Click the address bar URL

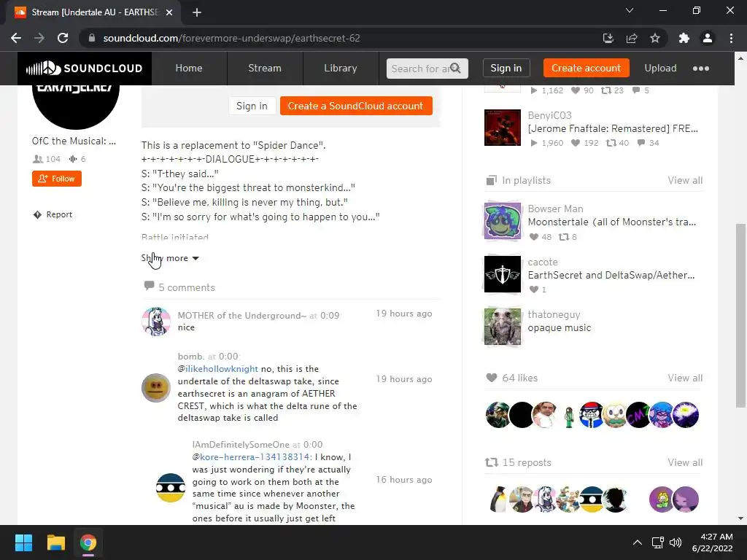[x=231, y=38]
